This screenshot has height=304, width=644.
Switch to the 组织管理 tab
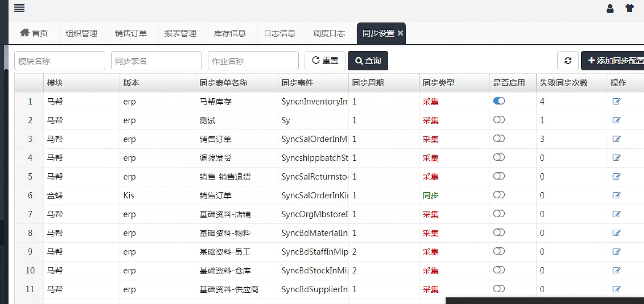81,33
